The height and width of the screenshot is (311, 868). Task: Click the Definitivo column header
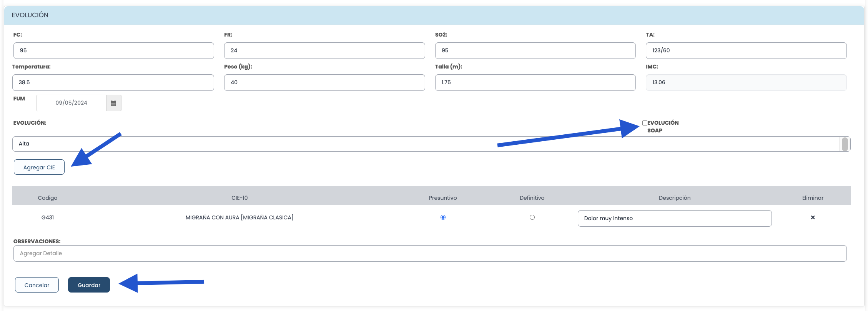point(532,198)
